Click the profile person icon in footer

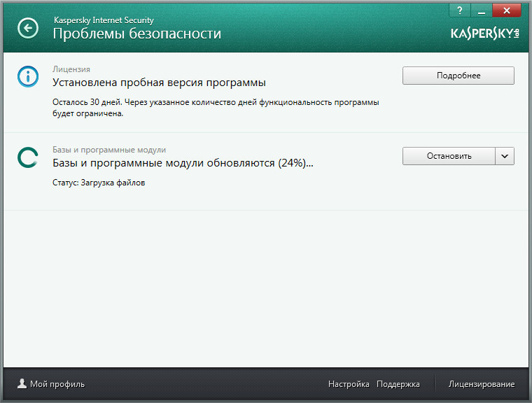tap(22, 383)
